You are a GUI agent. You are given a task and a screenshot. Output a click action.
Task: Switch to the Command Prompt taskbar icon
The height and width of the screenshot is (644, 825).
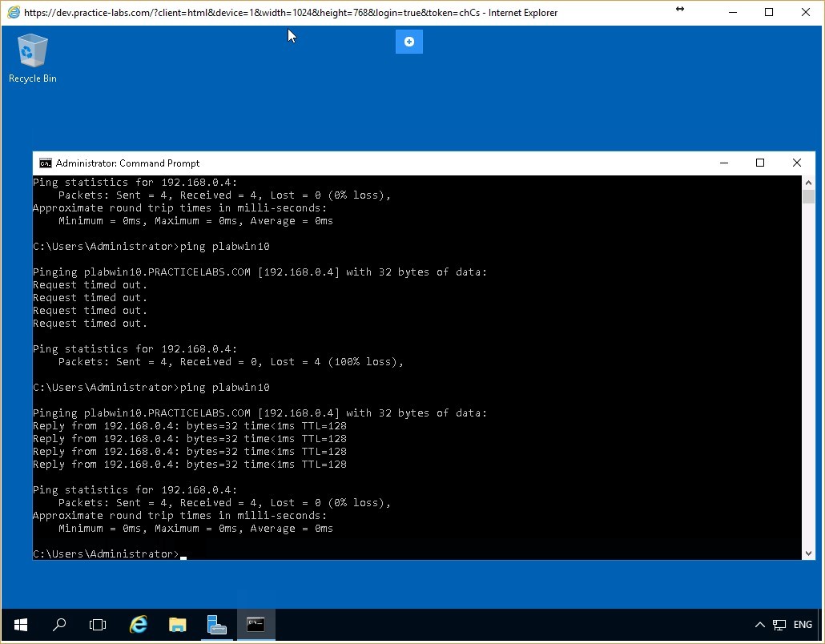tap(256, 624)
